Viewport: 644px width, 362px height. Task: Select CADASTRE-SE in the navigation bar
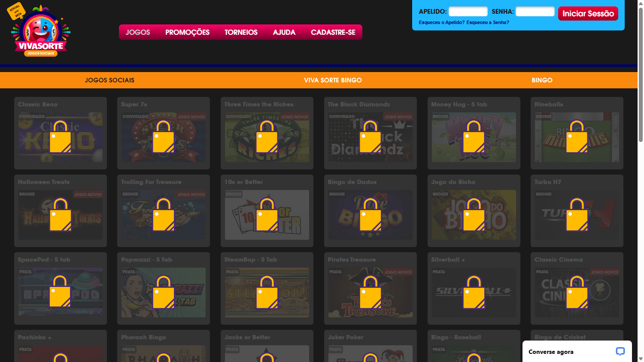(333, 32)
